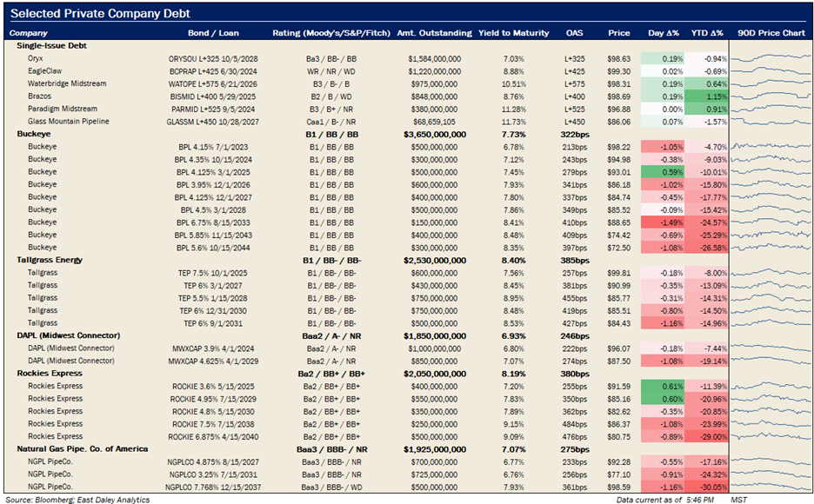Select the OAS column header
The height and width of the screenshot is (504, 814).
point(574,33)
